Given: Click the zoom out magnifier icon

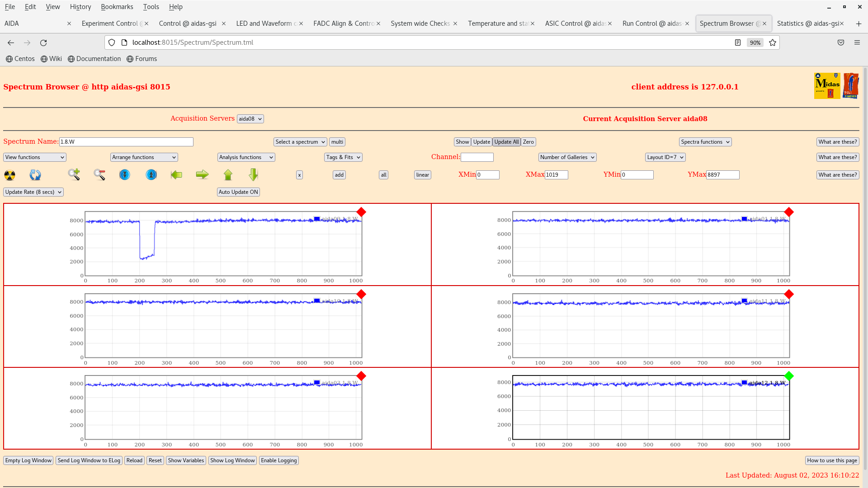Looking at the screenshot, I should (x=99, y=174).
